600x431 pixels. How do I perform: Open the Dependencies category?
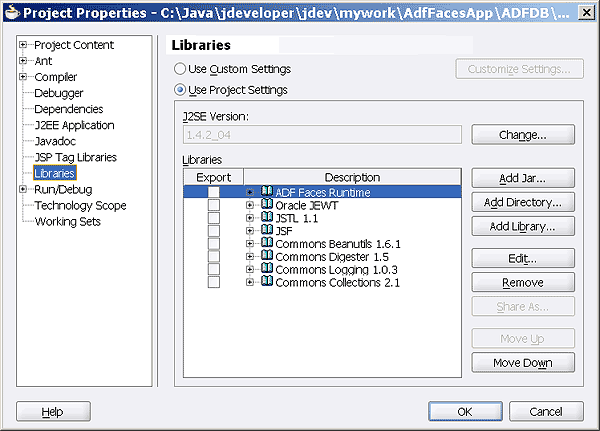click(x=68, y=110)
